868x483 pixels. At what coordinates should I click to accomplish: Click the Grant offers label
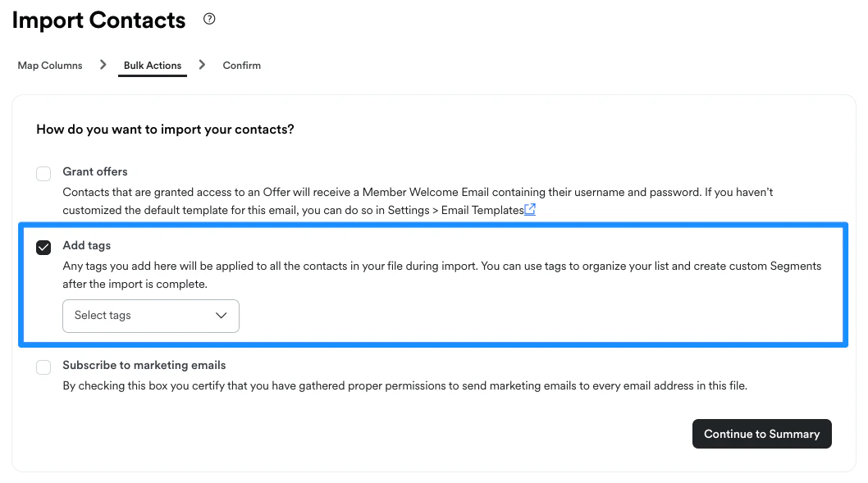click(x=95, y=172)
